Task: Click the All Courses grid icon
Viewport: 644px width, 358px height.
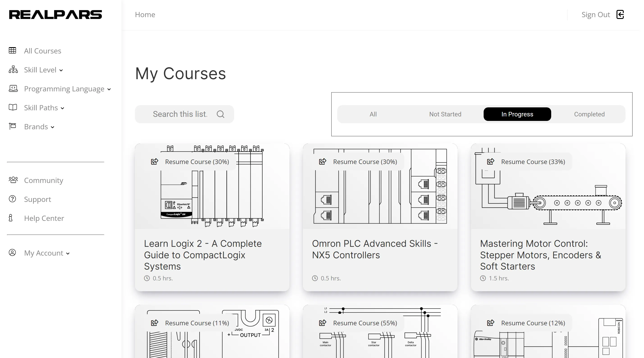Action: [12, 51]
